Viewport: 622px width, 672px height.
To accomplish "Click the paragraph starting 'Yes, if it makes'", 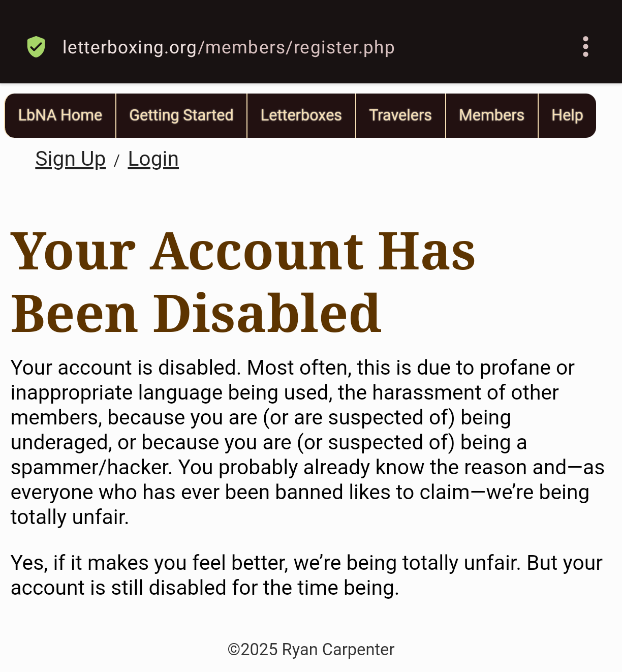I will coord(306,575).
